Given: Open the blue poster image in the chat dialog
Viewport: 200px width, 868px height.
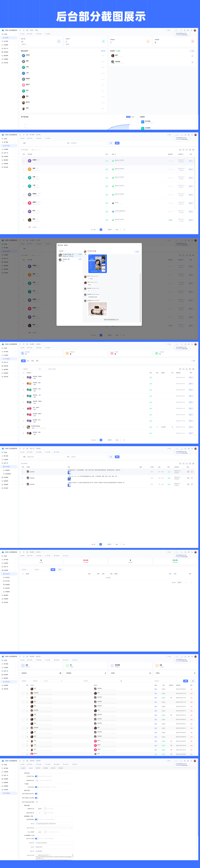Looking at the screenshot, I should [x=98, y=263].
